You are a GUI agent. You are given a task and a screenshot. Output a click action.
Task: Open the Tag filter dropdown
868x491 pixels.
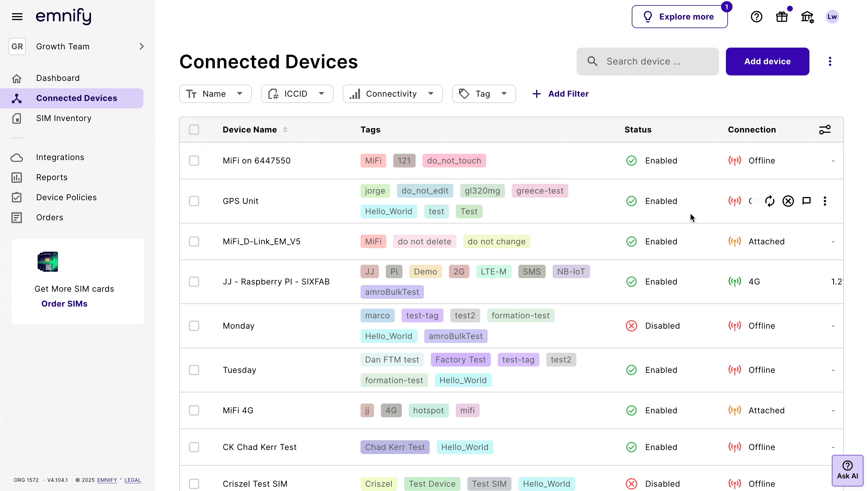(x=483, y=94)
